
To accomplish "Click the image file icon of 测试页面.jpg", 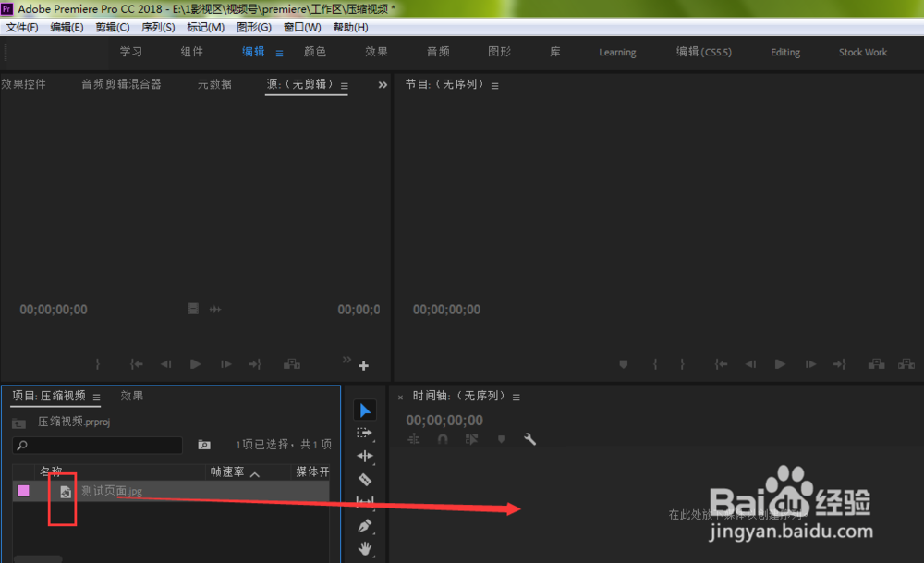I will tap(66, 492).
